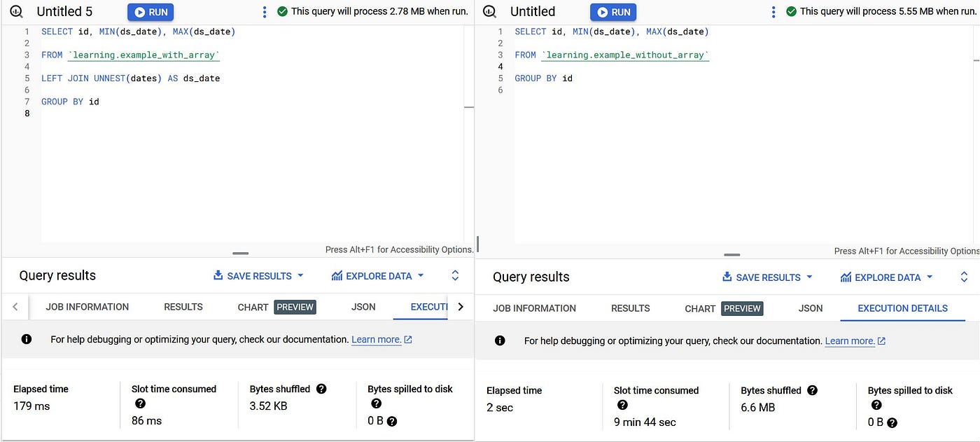Open the JSON tab in left pane
The height and width of the screenshot is (442, 980).
[x=363, y=307]
